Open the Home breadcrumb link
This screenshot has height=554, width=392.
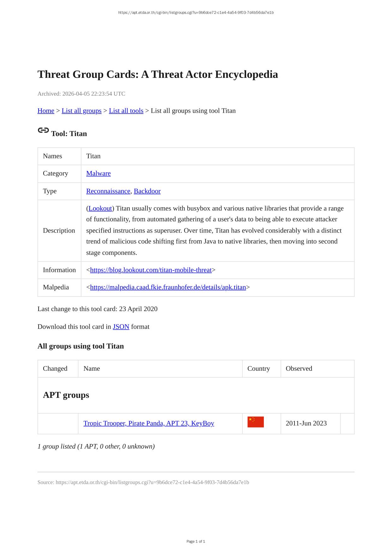click(x=46, y=111)
